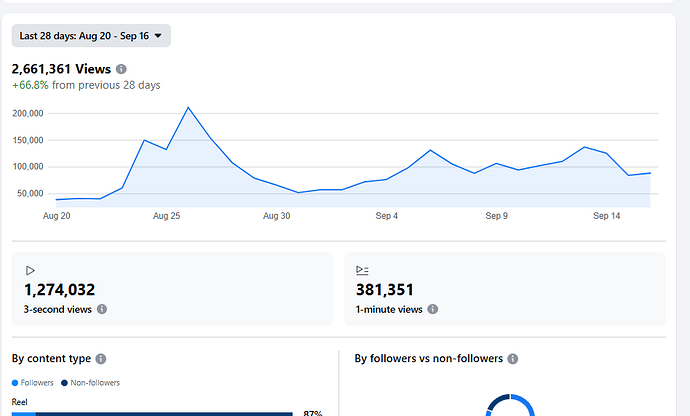The height and width of the screenshot is (416, 690).
Task: Select the Aug 20 label on the chart axis
Action: click(57, 216)
